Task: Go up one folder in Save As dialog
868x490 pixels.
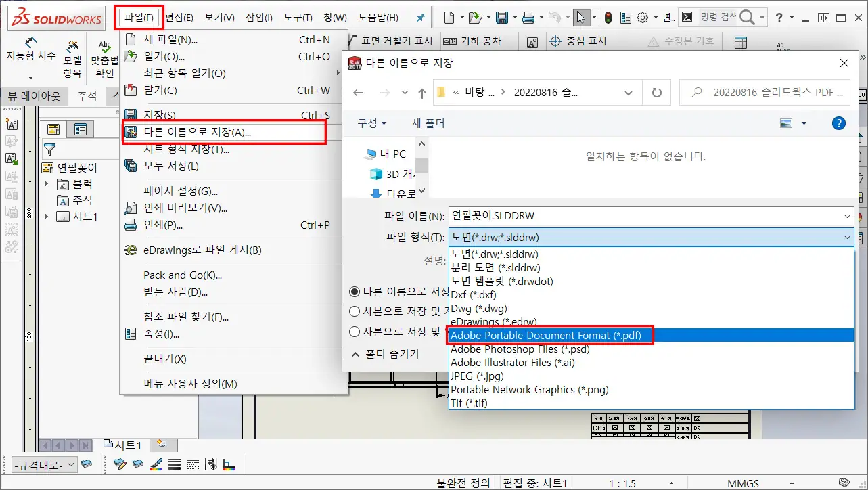Action: coord(422,93)
